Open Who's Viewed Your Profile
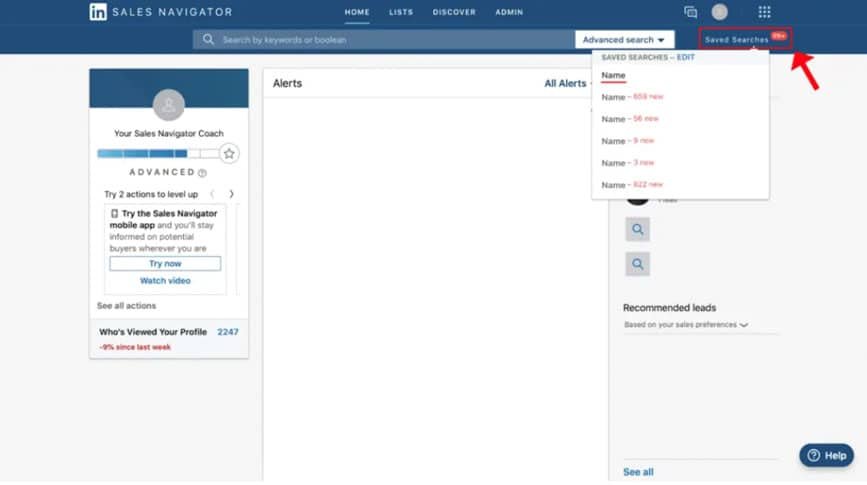Screen dimensions: 867x485 tap(153, 332)
